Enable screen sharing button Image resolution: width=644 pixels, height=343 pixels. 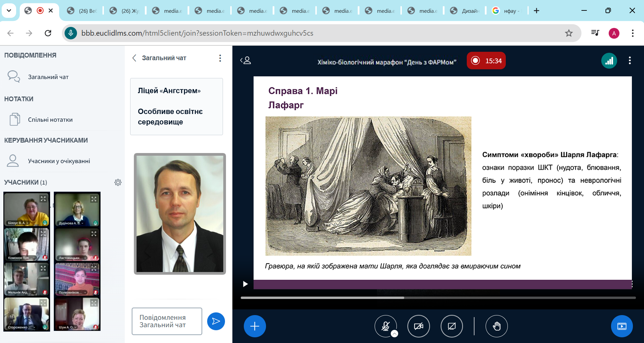point(452,326)
